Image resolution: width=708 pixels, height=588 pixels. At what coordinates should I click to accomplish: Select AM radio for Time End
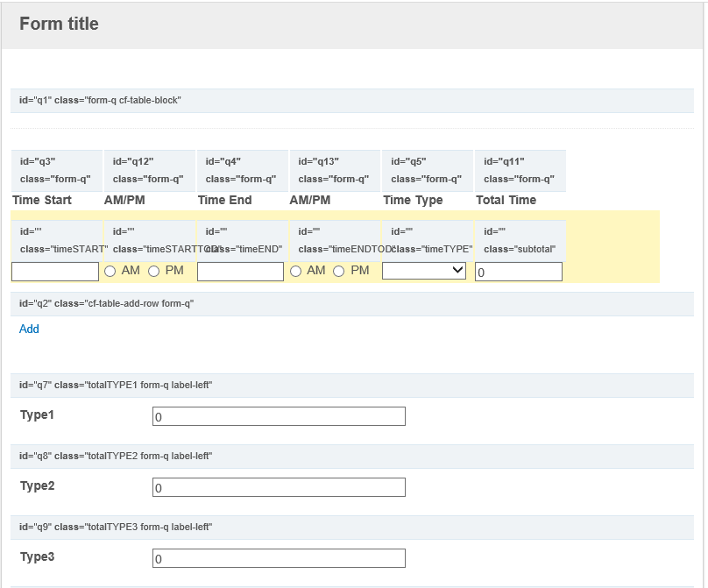[296, 272]
